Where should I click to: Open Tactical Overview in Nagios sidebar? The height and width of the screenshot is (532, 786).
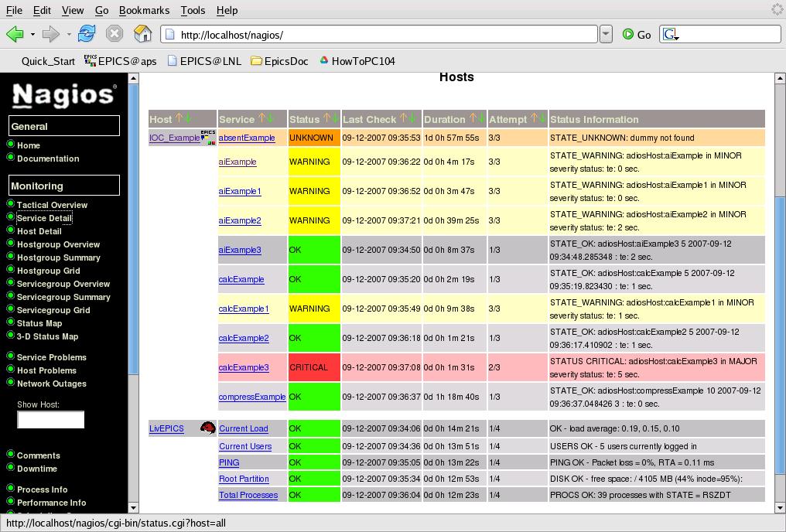[52, 205]
